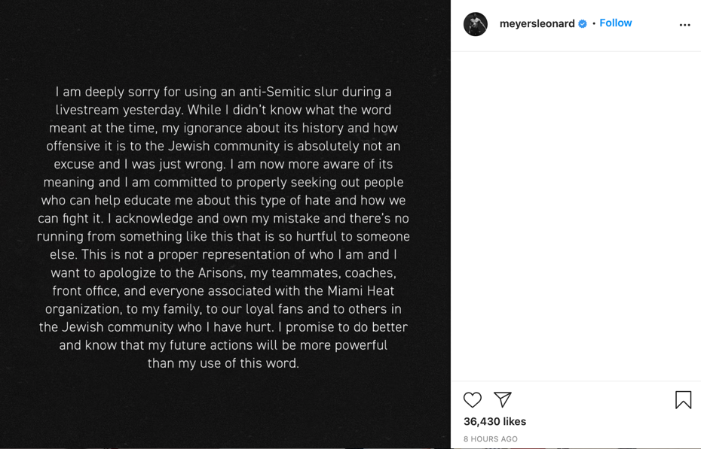Open the three-dot more options menu
This screenshot has height=449, width=701.
click(684, 25)
